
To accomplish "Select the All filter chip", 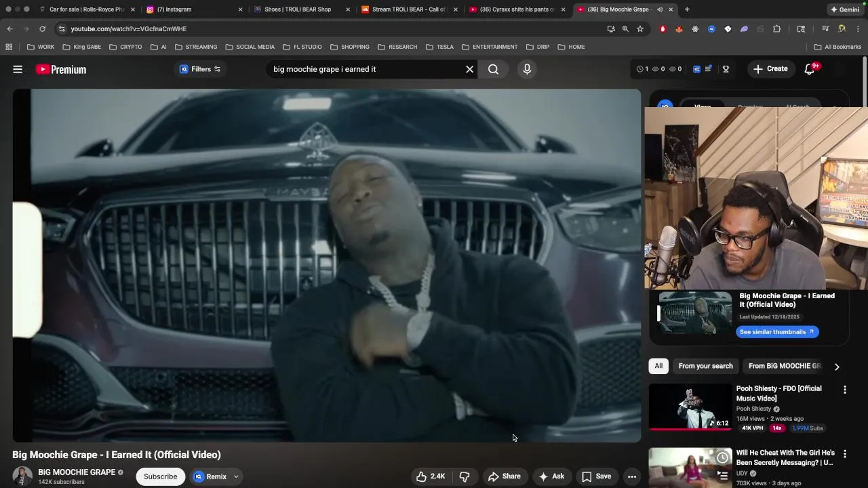I will [x=658, y=366].
